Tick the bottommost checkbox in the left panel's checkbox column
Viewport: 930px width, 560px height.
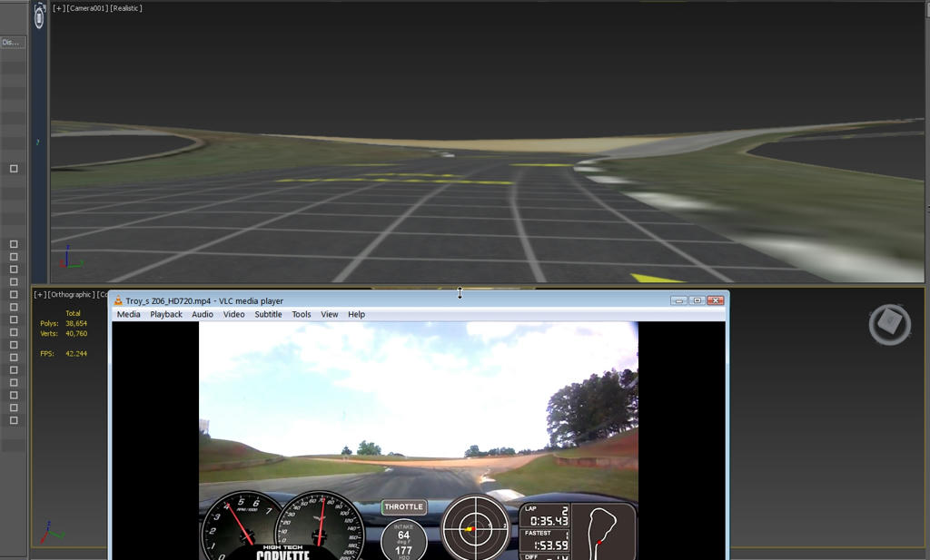point(14,421)
